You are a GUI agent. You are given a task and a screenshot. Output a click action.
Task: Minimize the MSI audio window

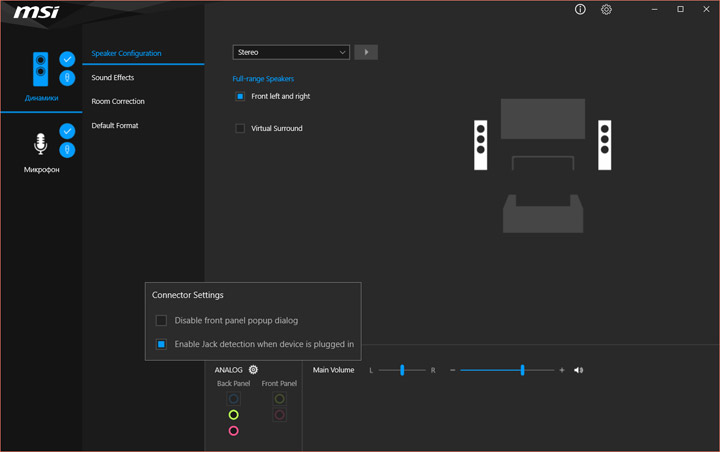(654, 9)
